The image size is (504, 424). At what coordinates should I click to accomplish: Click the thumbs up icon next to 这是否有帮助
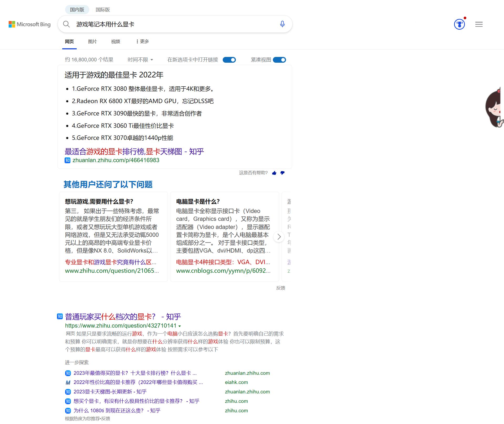pyautogui.click(x=274, y=173)
